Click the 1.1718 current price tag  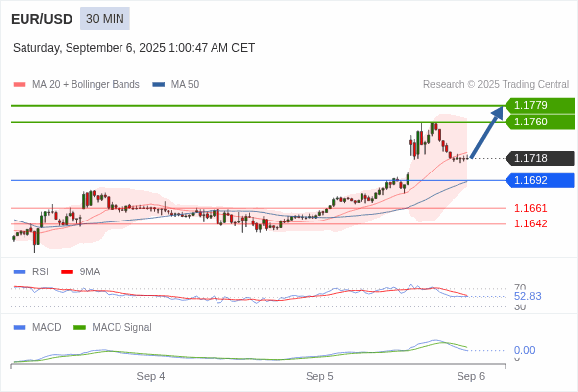click(540, 158)
